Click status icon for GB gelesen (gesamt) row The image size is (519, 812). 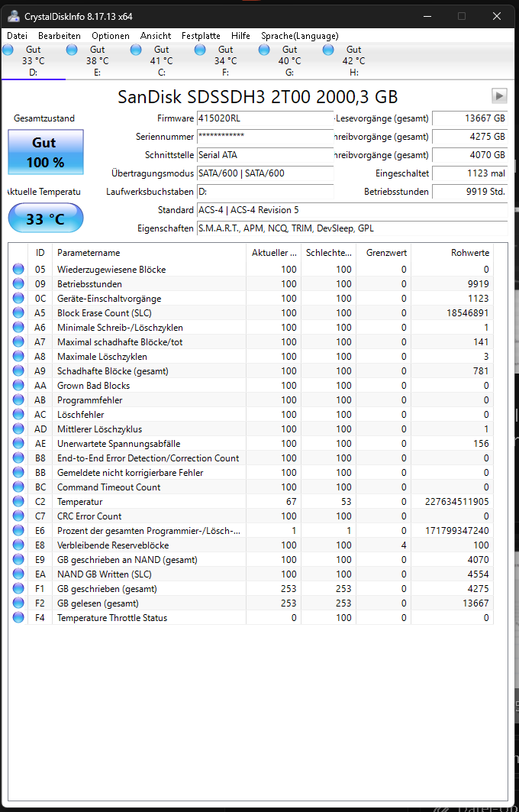tap(18, 602)
